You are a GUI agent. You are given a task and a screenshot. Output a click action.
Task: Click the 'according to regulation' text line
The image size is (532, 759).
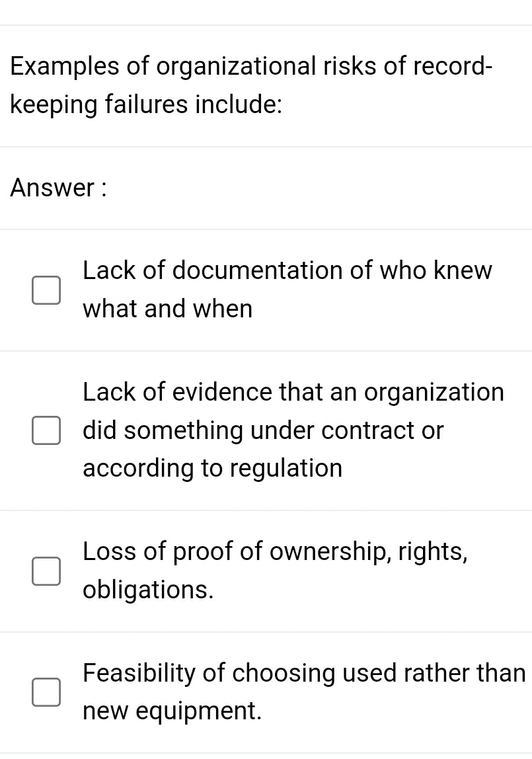[x=213, y=468]
